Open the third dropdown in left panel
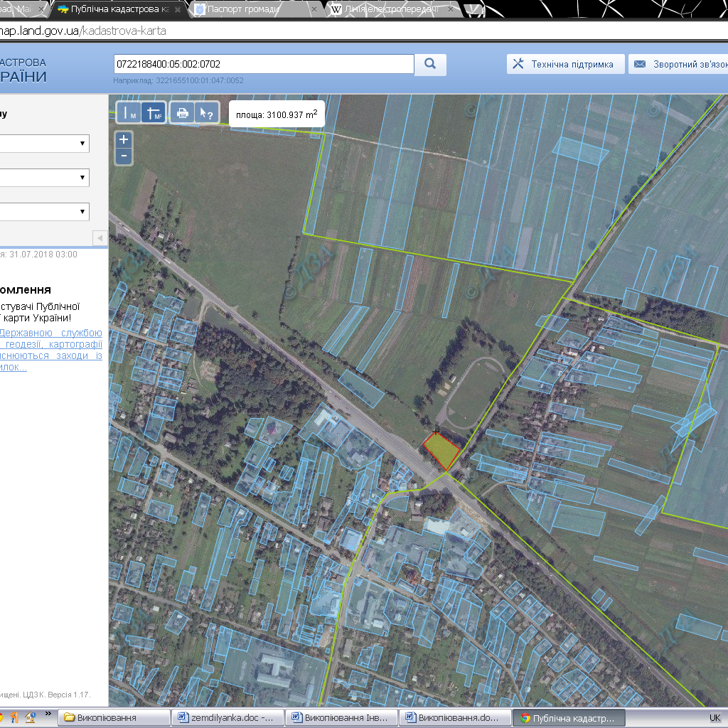Viewport: 728px width, 728px height. pyautogui.click(x=44, y=212)
